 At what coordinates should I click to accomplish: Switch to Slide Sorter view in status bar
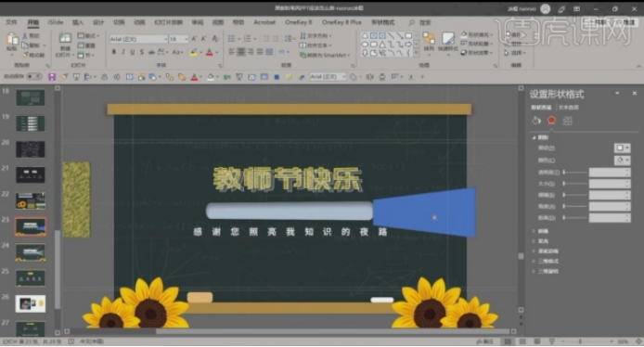point(522,341)
